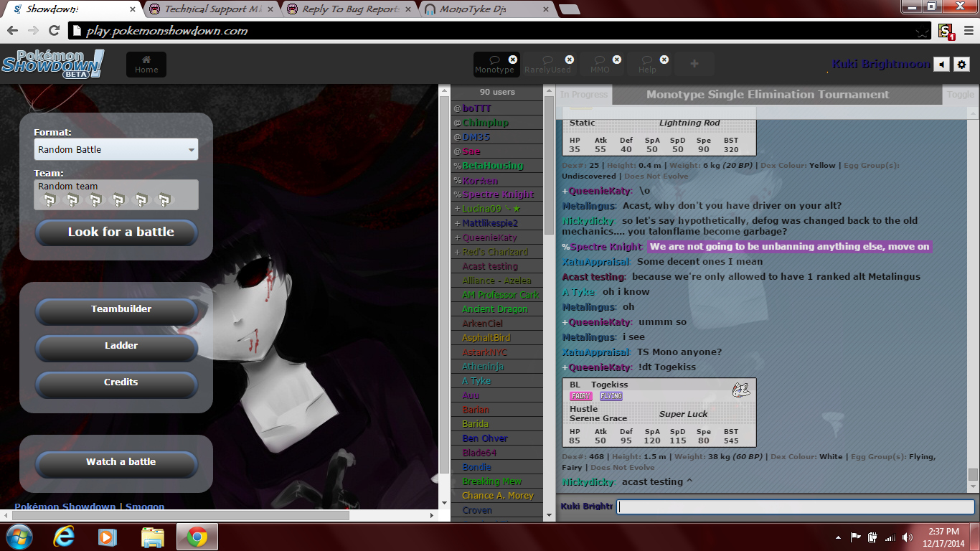Close the Monotype chat room tab
This screenshot has width=980, height=551.
click(x=513, y=60)
